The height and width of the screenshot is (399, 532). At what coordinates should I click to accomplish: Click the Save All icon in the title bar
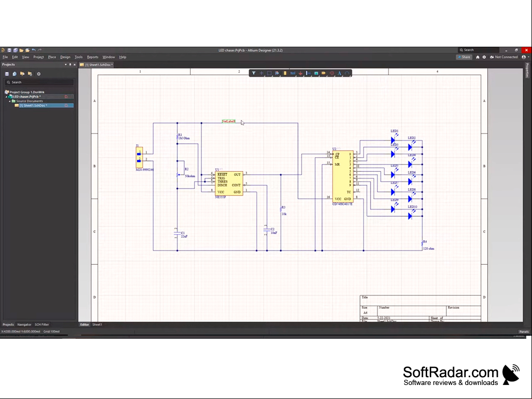[15, 50]
